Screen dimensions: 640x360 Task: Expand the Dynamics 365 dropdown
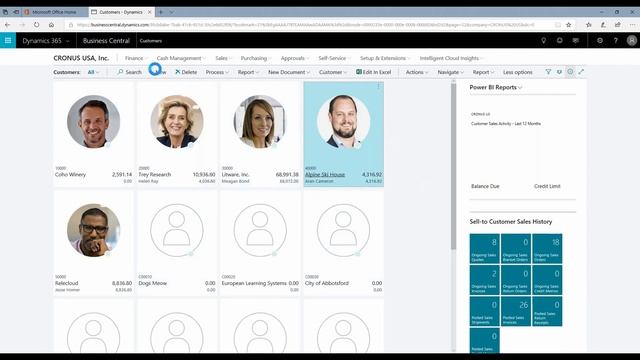(67, 41)
